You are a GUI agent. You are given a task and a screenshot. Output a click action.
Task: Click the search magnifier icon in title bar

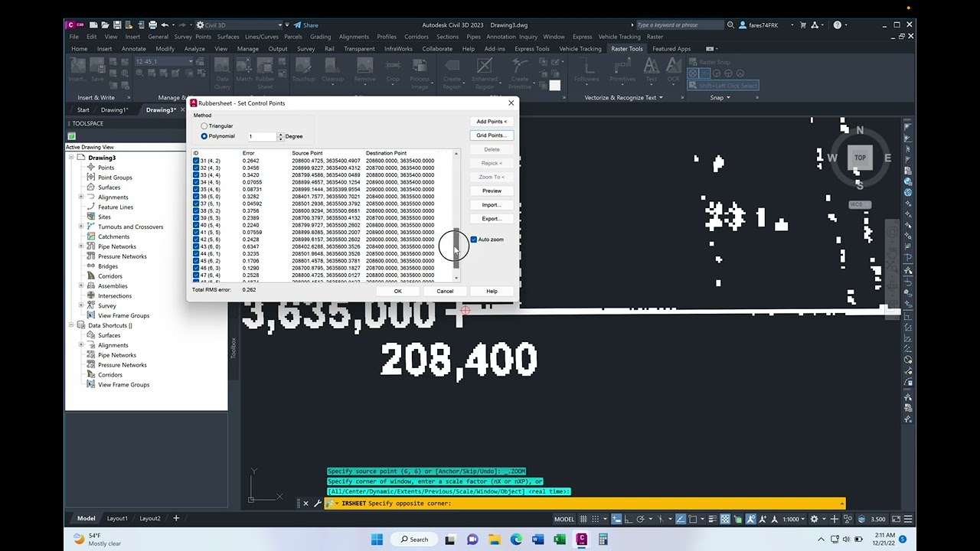click(x=729, y=25)
